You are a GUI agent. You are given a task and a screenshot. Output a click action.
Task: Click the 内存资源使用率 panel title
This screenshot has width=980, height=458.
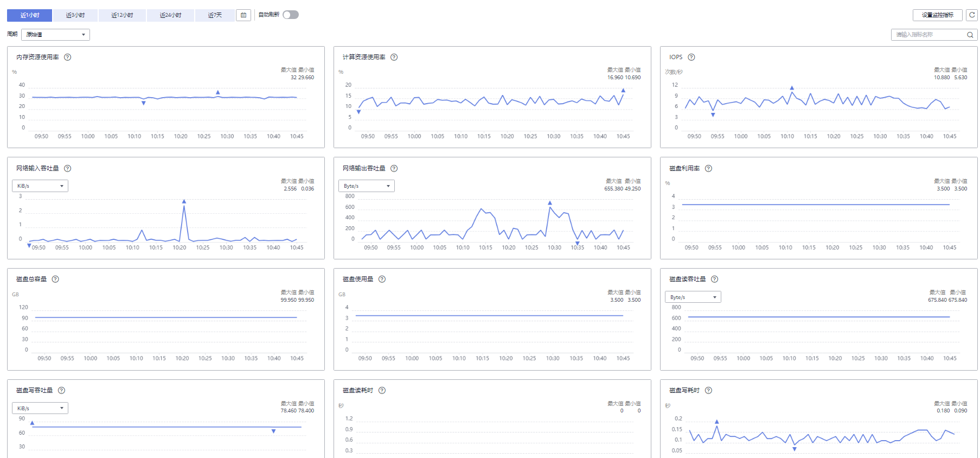point(37,57)
